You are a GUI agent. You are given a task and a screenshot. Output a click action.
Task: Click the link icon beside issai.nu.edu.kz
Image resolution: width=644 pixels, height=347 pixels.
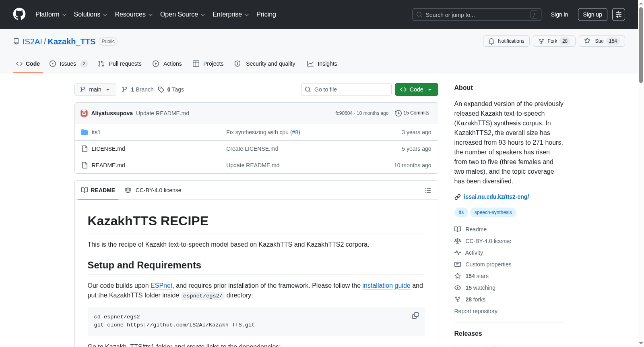pyautogui.click(x=458, y=197)
